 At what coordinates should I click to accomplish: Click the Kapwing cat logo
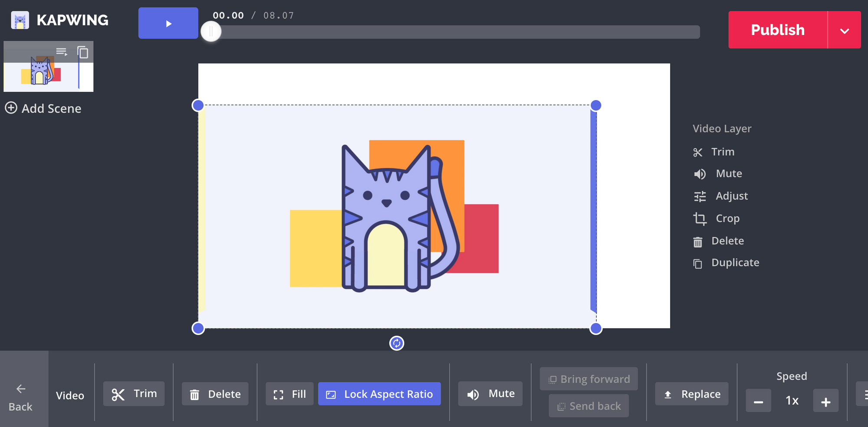coord(20,20)
